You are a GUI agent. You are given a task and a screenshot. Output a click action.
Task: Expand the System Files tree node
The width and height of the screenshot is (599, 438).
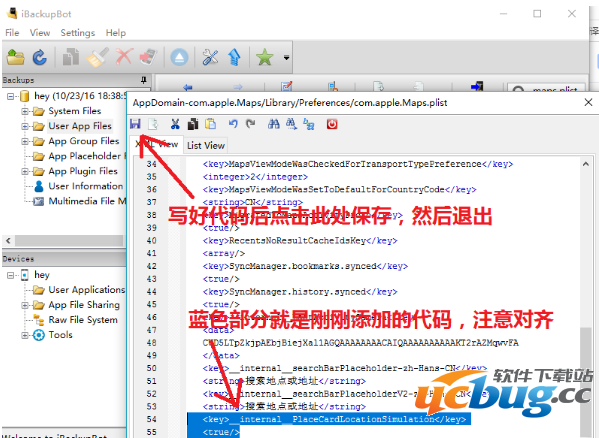(x=25, y=111)
